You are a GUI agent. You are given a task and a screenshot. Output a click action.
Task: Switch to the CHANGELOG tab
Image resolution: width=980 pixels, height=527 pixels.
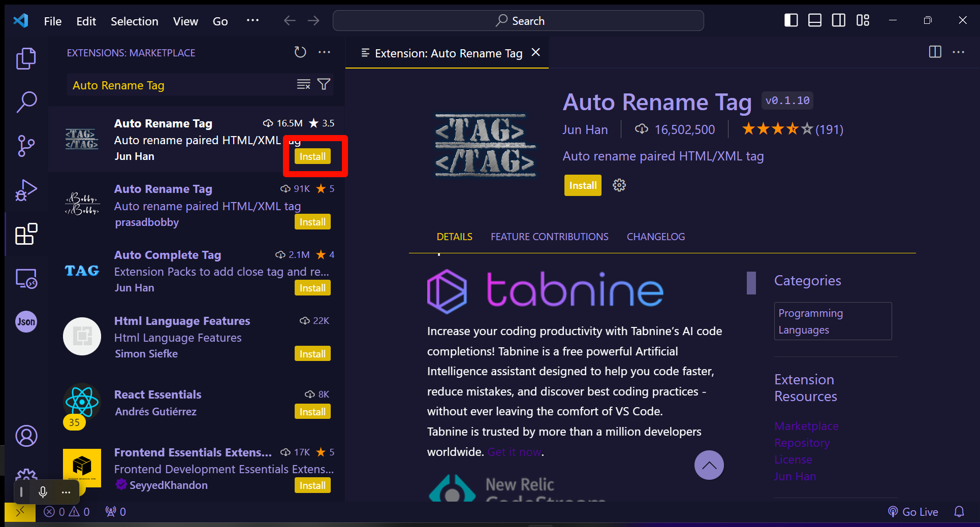pyautogui.click(x=655, y=237)
